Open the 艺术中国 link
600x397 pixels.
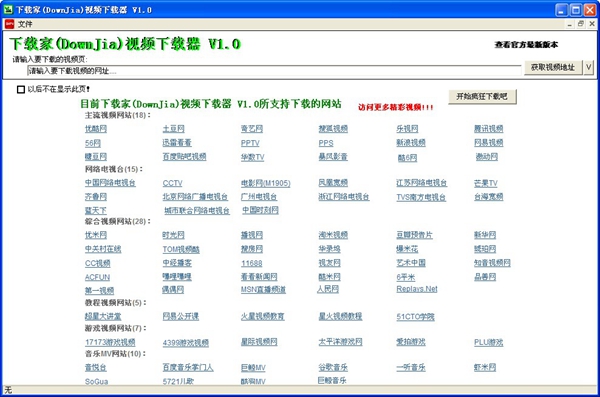pos(411,263)
